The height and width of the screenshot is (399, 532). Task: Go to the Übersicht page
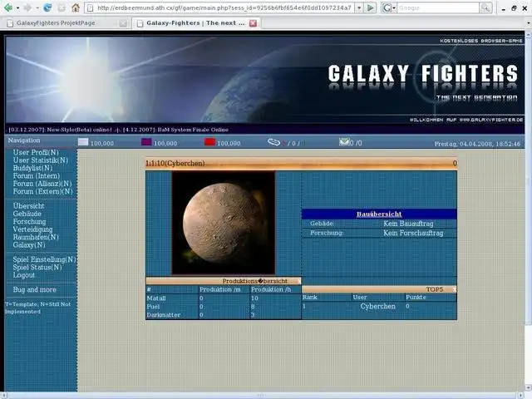coord(28,206)
